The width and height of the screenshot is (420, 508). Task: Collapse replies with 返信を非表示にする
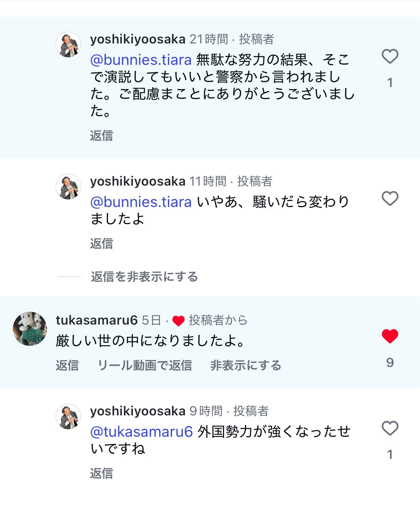pos(144,277)
